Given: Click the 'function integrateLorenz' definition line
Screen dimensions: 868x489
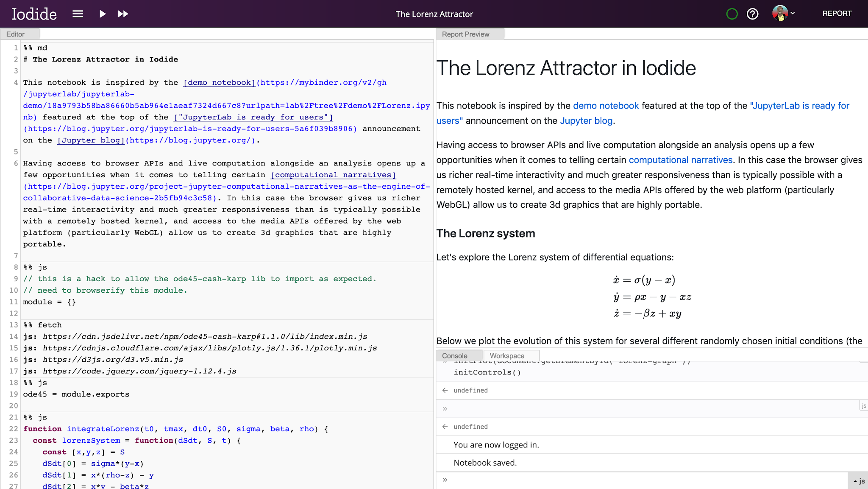Looking at the screenshot, I should point(175,429).
